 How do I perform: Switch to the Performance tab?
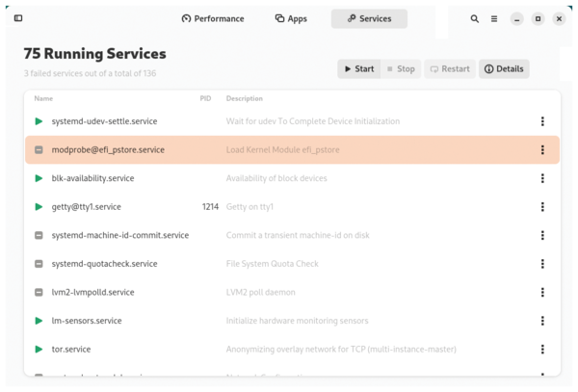pyautogui.click(x=213, y=18)
